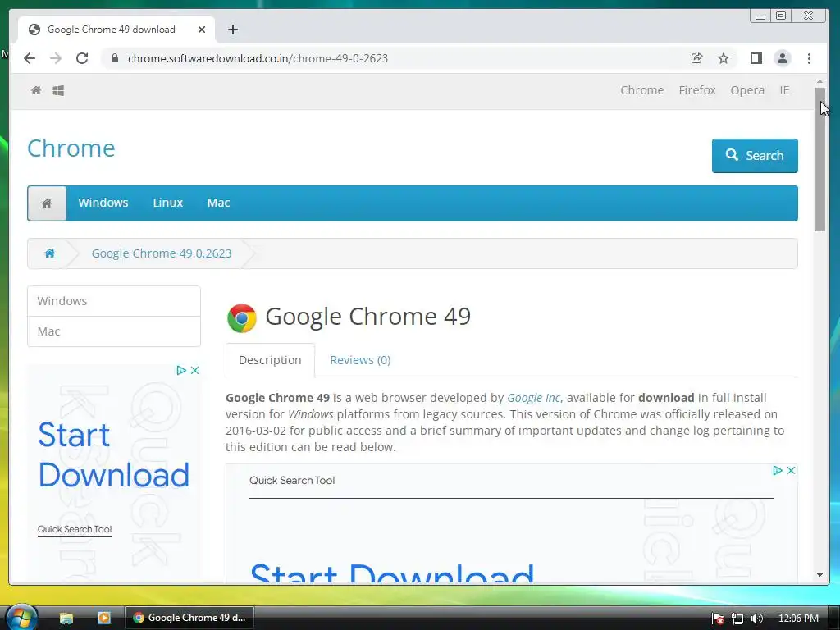Open site info via the padlock icon
This screenshot has height=630, width=840.
click(x=115, y=58)
